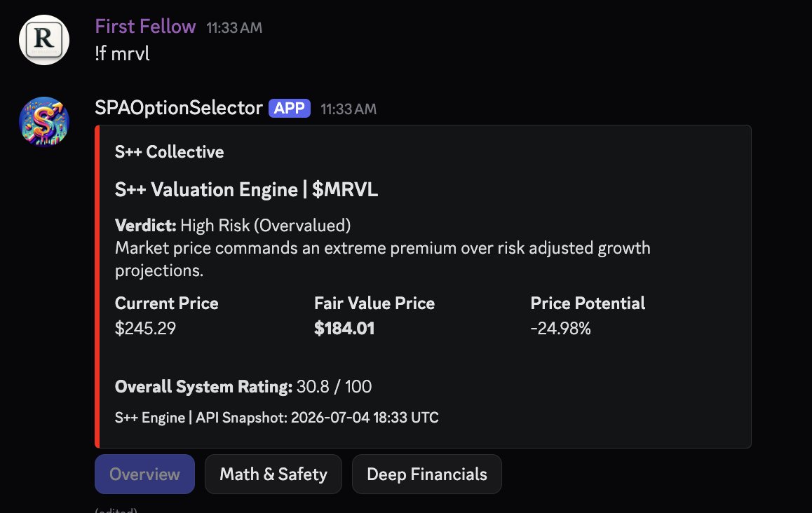Image resolution: width=812 pixels, height=513 pixels.
Task: Click the $184.01 fair value price
Action: tap(344, 328)
